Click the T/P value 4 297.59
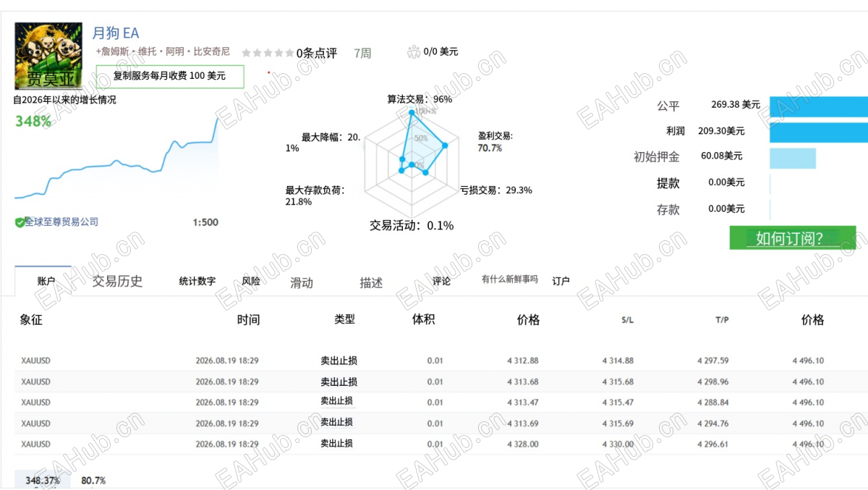Viewport: 868px width, 490px height. [712, 360]
